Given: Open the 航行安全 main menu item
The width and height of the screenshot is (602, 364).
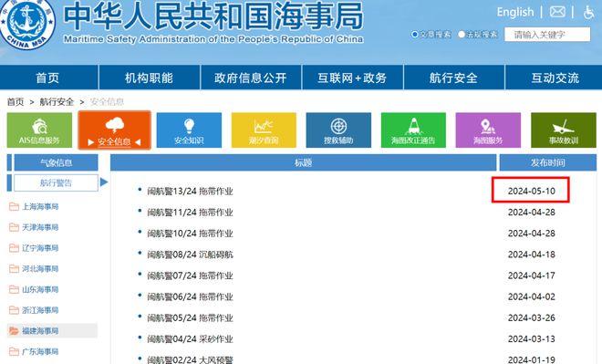Looking at the screenshot, I should tap(453, 78).
